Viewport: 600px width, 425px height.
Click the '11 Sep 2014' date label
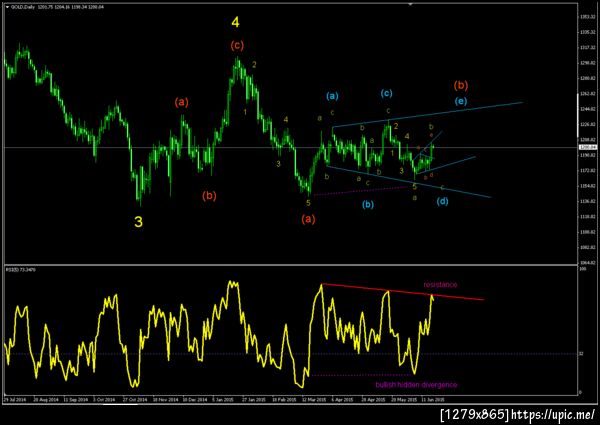point(75,399)
